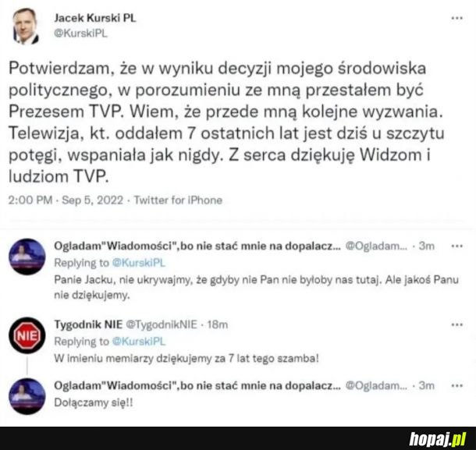Image resolution: width=476 pixels, height=450 pixels.
Task: Open more options for Tygodnik NIE reply
Action: pos(456,324)
